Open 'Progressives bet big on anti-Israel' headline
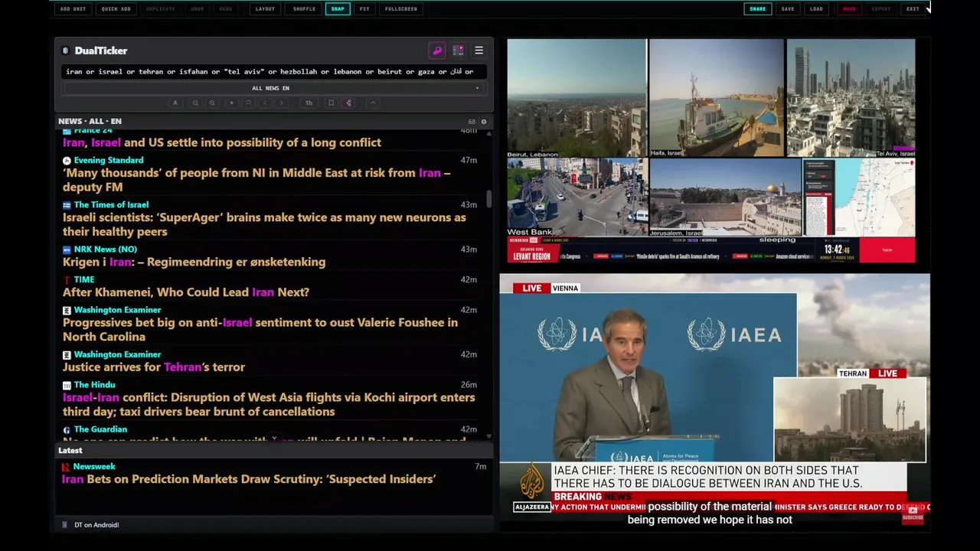This screenshot has height=551, width=980. coord(260,330)
